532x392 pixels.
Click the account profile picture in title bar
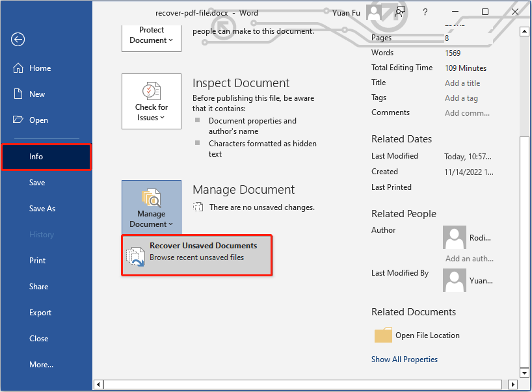coord(374,12)
